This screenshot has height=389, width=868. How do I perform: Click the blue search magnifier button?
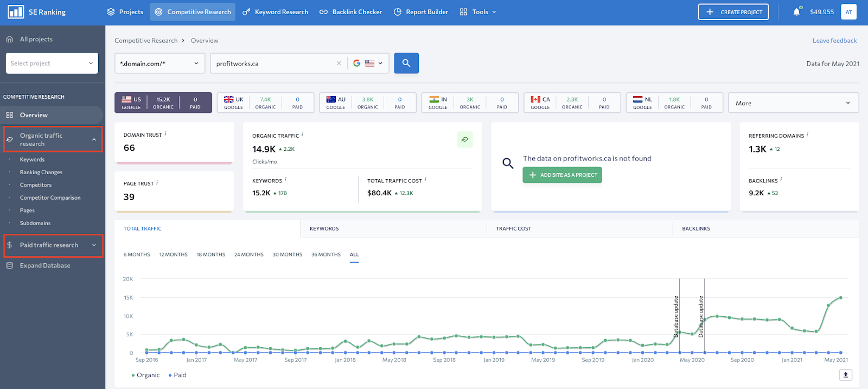point(406,63)
